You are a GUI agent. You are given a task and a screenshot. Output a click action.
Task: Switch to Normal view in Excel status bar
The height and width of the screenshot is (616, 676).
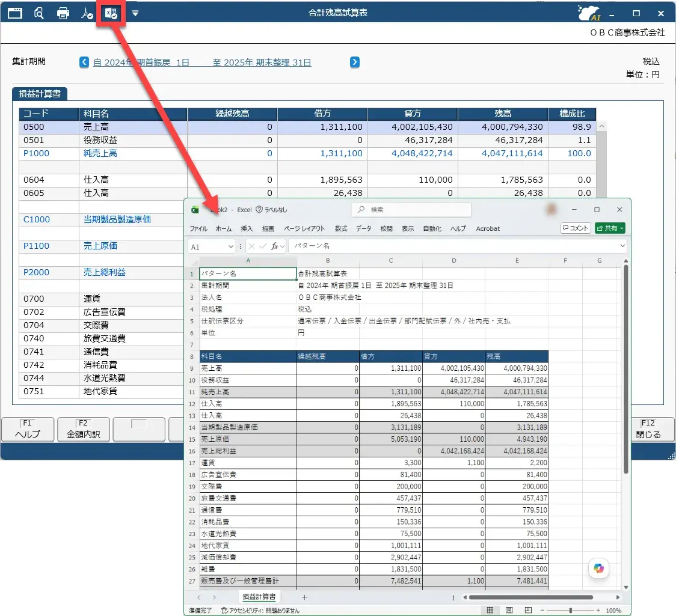coord(490,611)
